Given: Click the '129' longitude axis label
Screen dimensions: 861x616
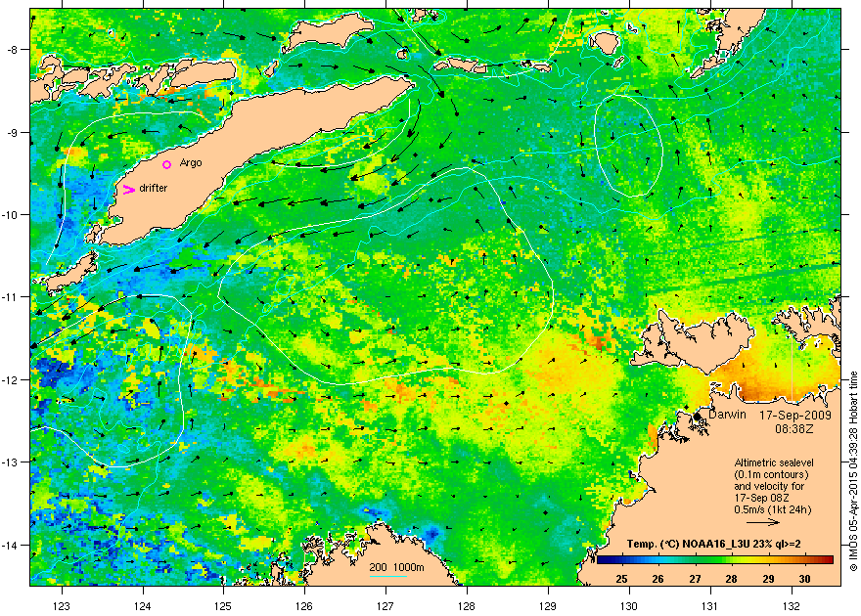Looking at the screenshot, I should (548, 606).
